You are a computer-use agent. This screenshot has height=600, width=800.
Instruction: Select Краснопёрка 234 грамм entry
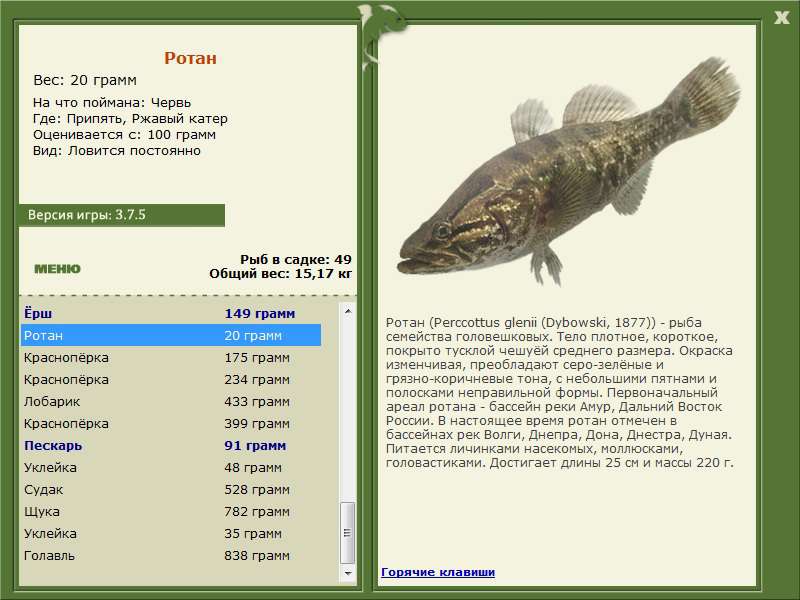[x=171, y=379]
